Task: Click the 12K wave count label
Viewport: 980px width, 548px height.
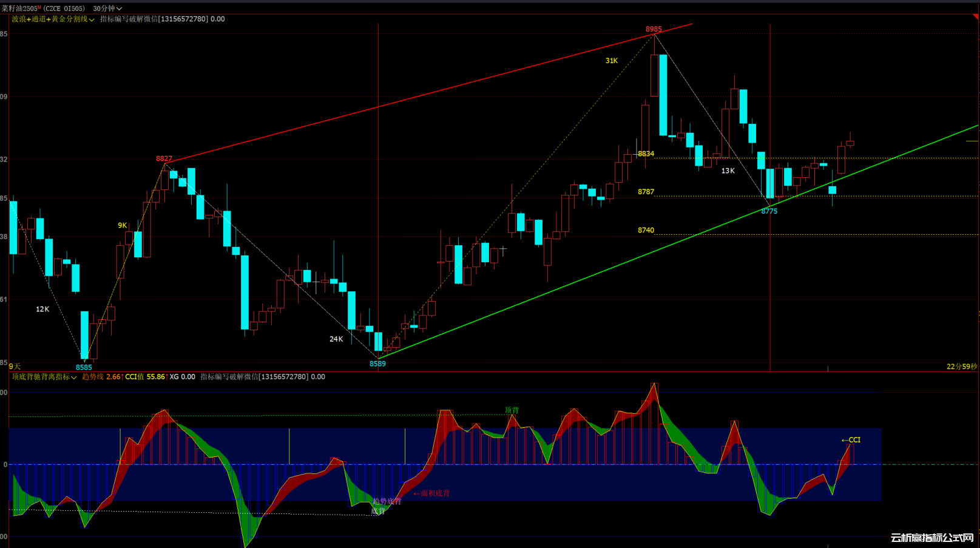Action: click(x=42, y=310)
